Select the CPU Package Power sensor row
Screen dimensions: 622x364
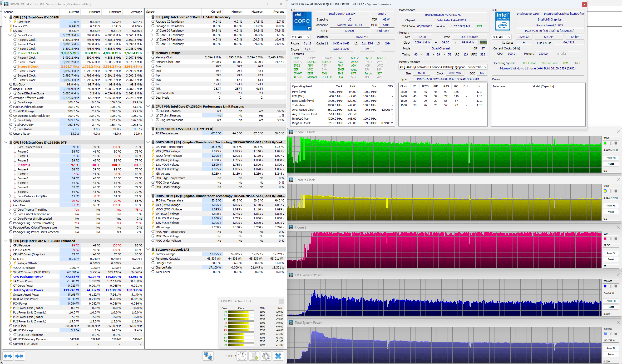[28, 277]
